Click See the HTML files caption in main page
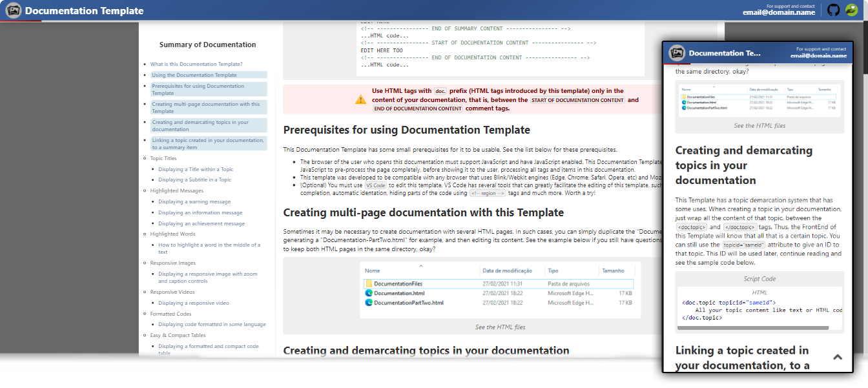 tap(500, 327)
